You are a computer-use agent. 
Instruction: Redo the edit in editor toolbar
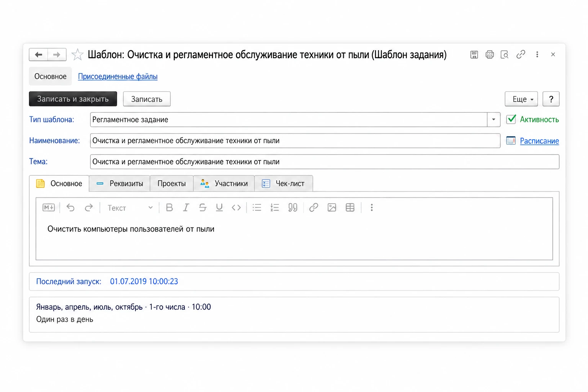(89, 207)
